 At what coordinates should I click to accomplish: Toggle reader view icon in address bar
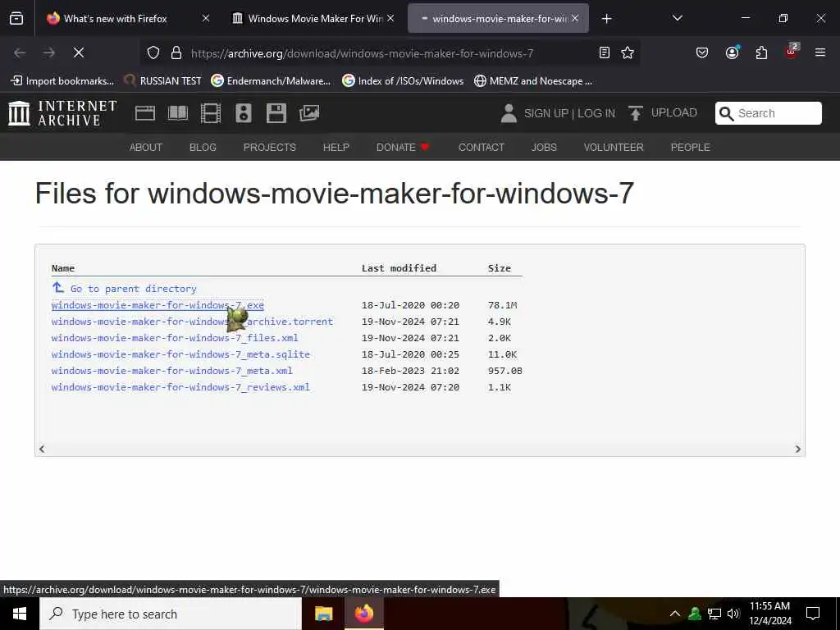coord(605,52)
